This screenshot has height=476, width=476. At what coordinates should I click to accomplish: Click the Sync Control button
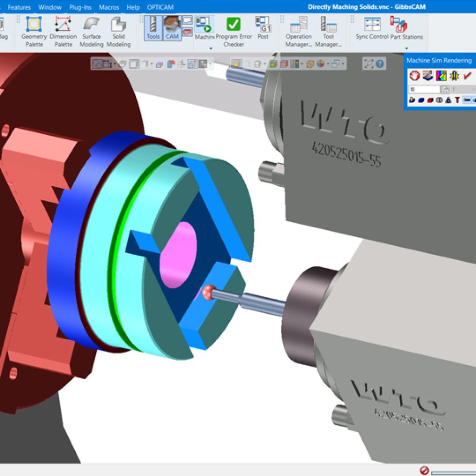click(x=372, y=28)
